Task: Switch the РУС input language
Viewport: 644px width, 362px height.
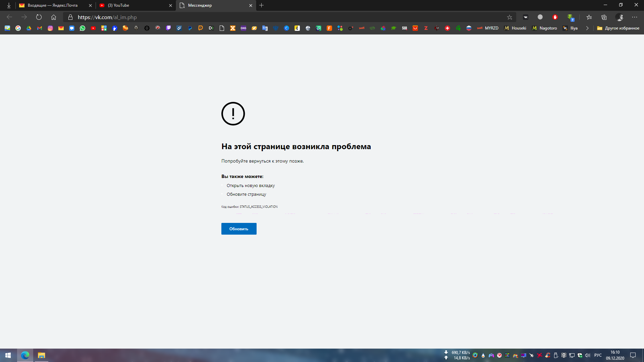Action: tap(598, 355)
